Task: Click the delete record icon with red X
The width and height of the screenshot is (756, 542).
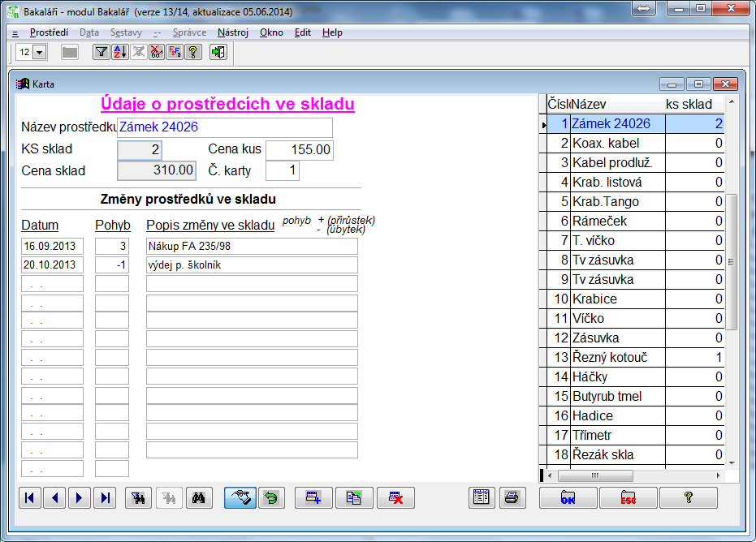Action: (395, 498)
